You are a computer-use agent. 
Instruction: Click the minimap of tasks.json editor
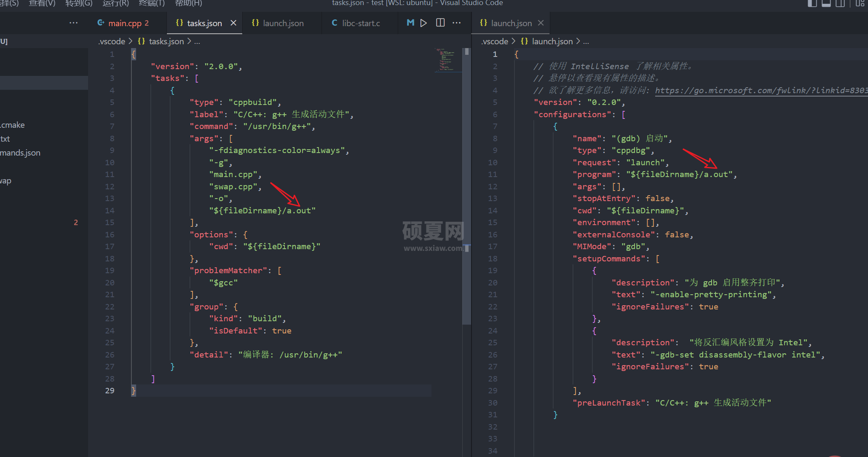point(447,60)
